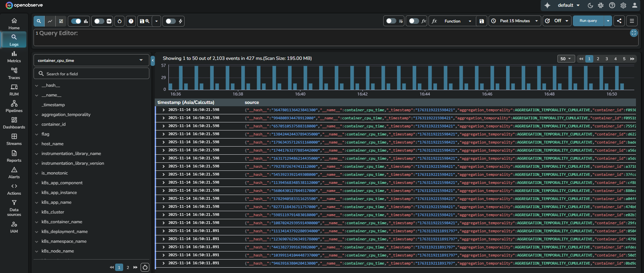Image resolution: width=644 pixels, height=273 pixels.
Task: Switch to dark mode moon icon
Action: pyautogui.click(x=590, y=5)
